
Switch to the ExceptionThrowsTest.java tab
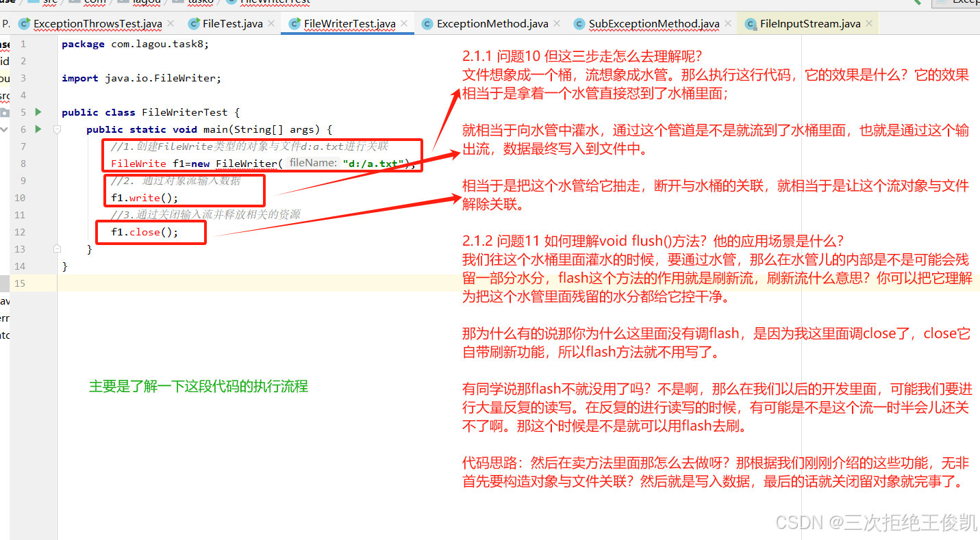[96, 23]
